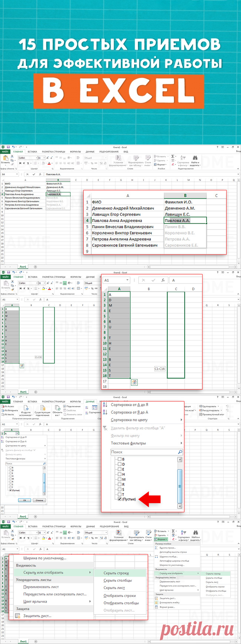Select 'Скрыть строки' in enlarged submenu
The height and width of the screenshot is (644, 241).
pyautogui.click(x=116, y=573)
